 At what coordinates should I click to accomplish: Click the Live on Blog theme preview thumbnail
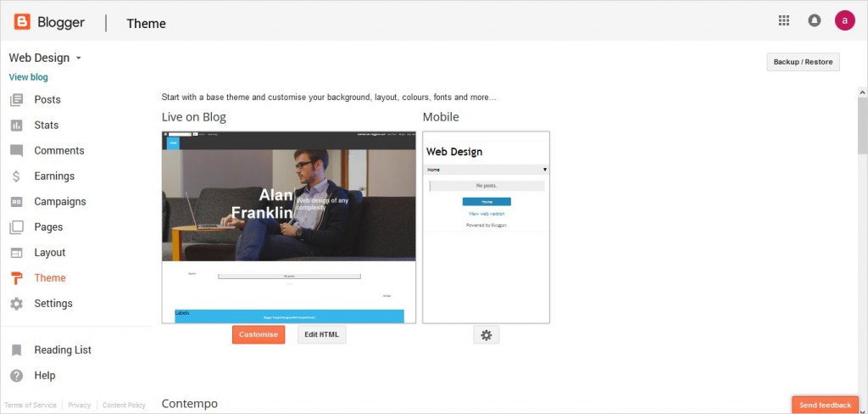pos(289,227)
